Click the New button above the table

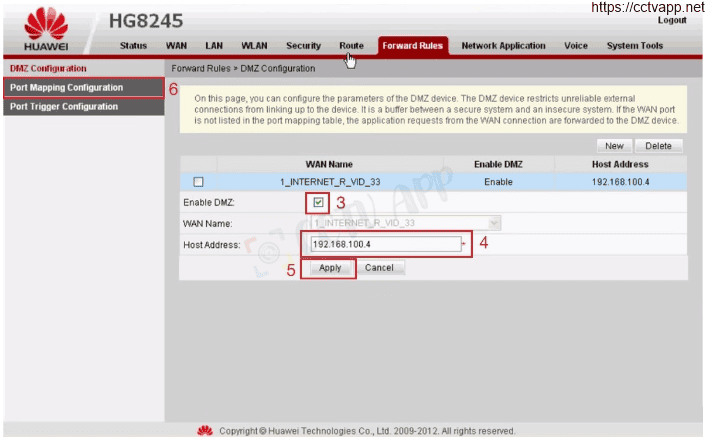tap(614, 146)
